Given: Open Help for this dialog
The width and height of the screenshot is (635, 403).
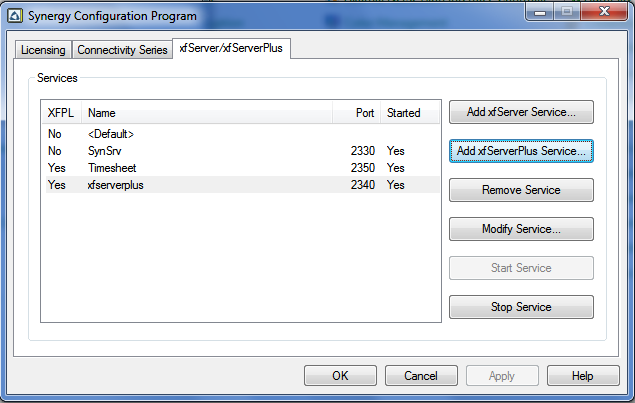Looking at the screenshot, I should (583, 376).
